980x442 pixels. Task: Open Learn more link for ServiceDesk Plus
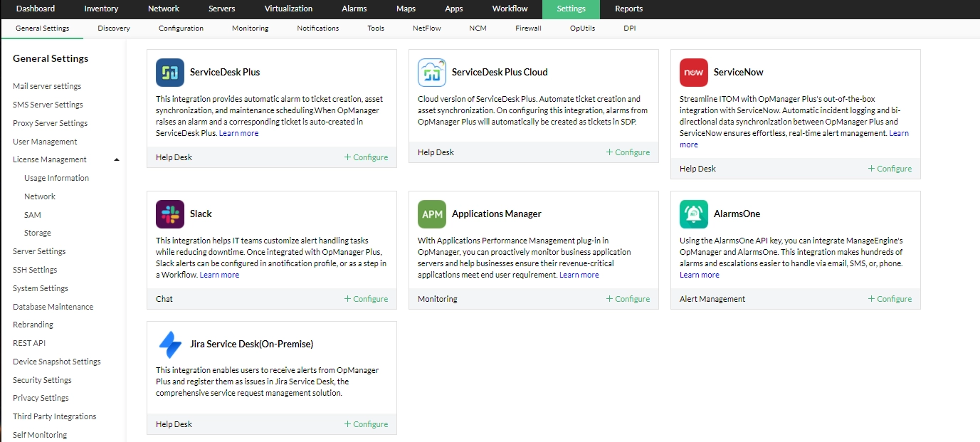239,133
